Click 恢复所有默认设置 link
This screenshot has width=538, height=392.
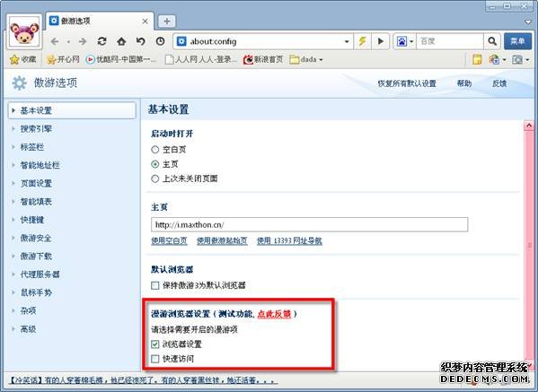407,83
